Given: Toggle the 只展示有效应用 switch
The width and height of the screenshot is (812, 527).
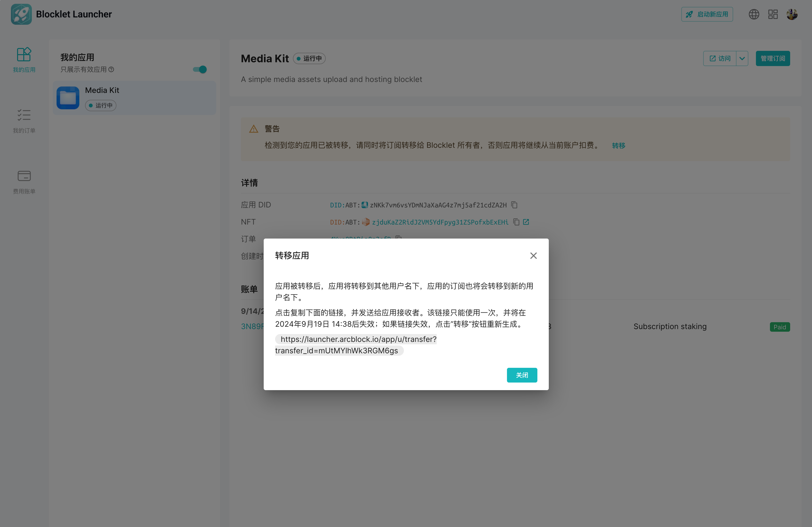Looking at the screenshot, I should coord(200,69).
